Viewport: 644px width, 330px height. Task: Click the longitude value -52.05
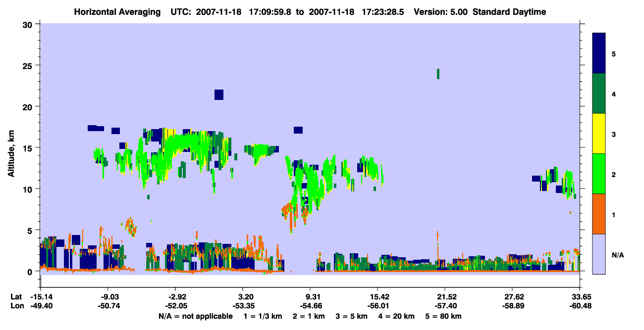(176, 306)
